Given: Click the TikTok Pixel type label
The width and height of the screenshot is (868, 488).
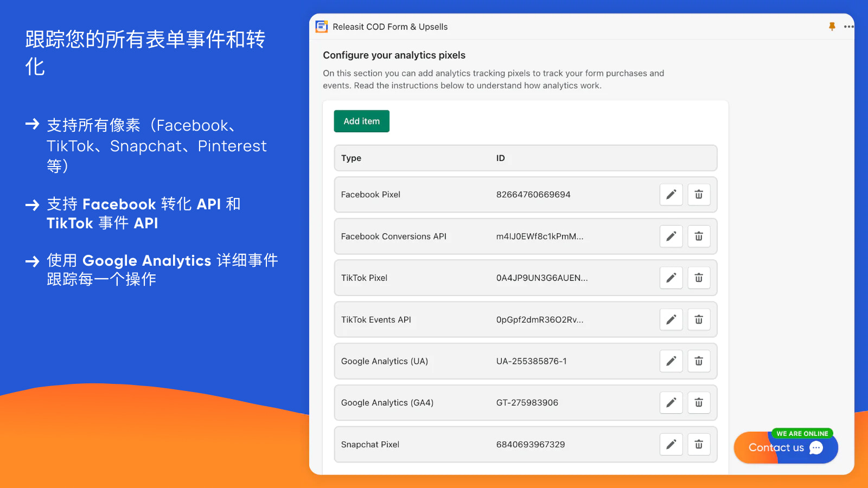Looking at the screenshot, I should point(364,278).
